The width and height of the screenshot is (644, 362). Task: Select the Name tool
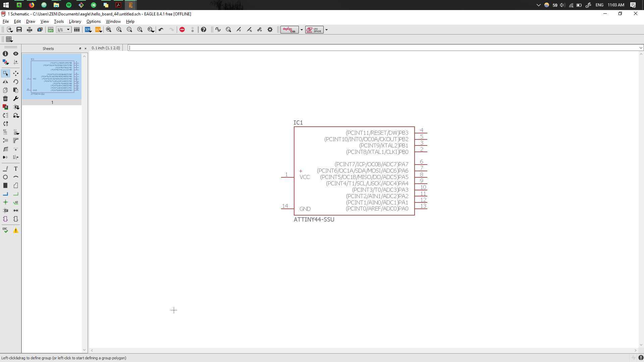click(5, 132)
